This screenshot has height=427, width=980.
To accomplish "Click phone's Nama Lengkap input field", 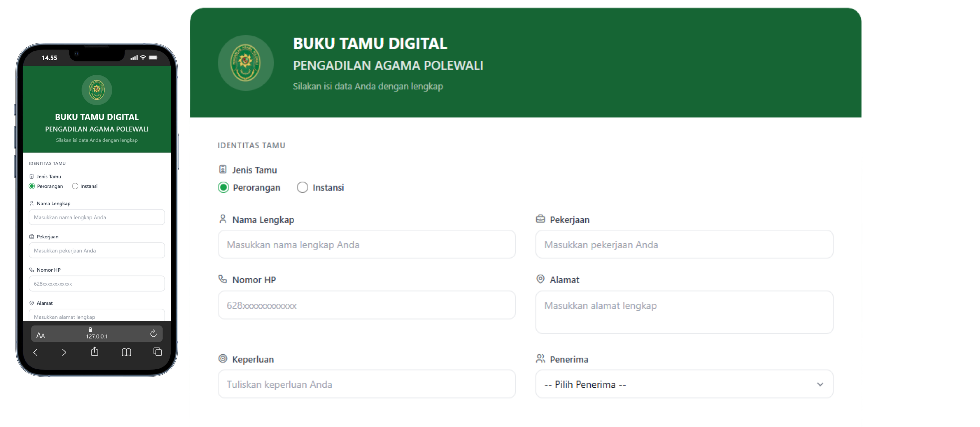I will 97,217.
